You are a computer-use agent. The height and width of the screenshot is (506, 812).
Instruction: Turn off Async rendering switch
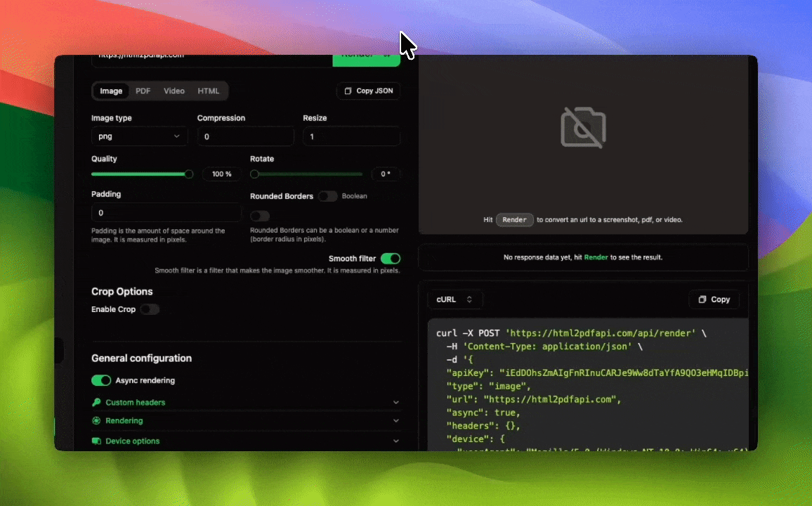tap(101, 380)
